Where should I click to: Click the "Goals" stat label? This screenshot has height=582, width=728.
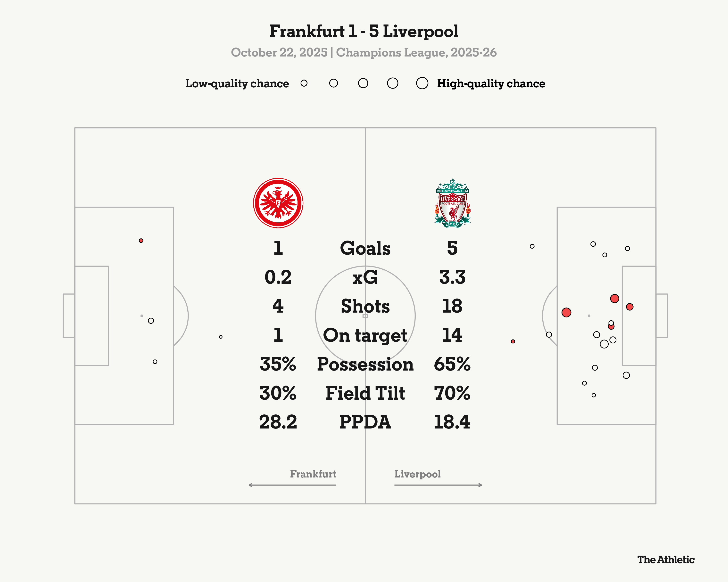[x=365, y=248]
